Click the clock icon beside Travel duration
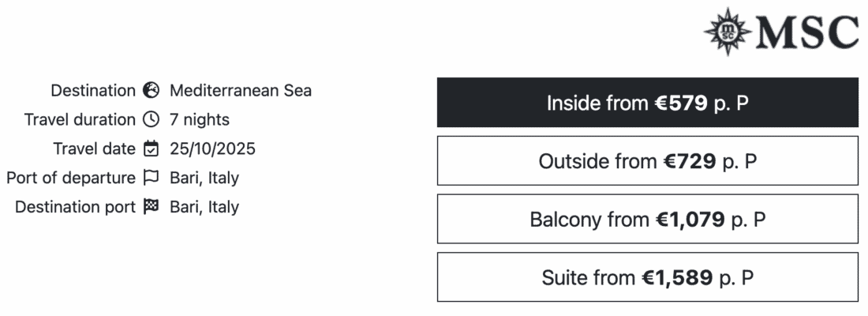 151,120
